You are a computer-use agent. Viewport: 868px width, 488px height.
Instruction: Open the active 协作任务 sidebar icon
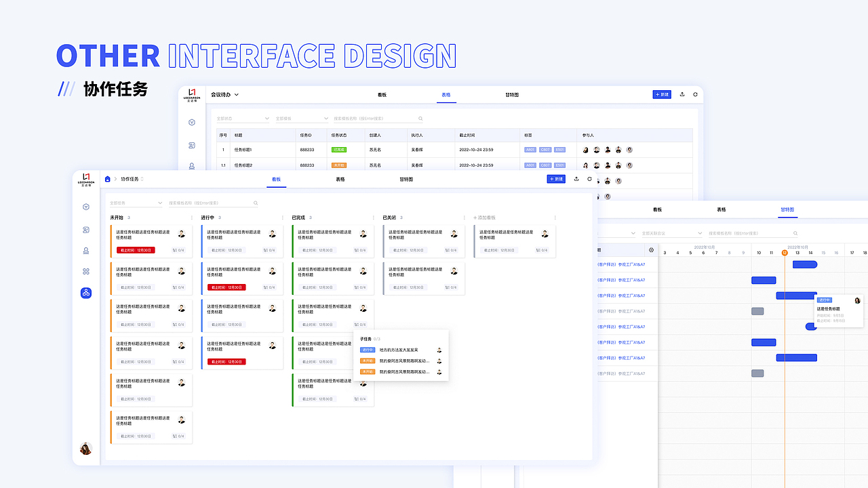86,293
